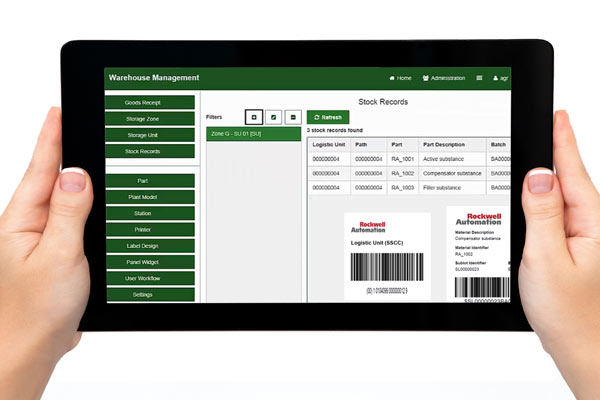Image resolution: width=600 pixels, height=400 pixels.
Task: Open Storage Unit from sidebar
Action: [x=150, y=135]
